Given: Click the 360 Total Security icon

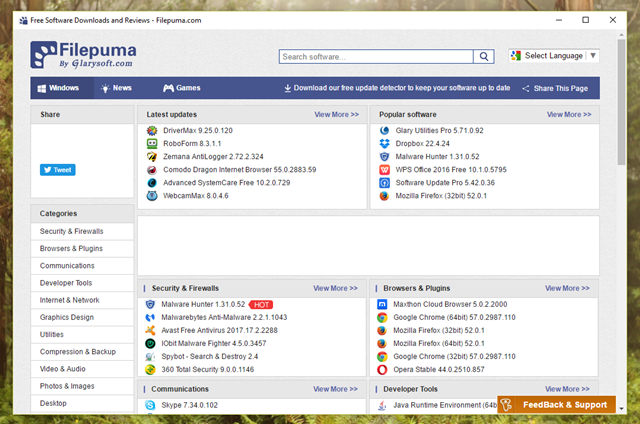Looking at the screenshot, I should pyautogui.click(x=150, y=370).
